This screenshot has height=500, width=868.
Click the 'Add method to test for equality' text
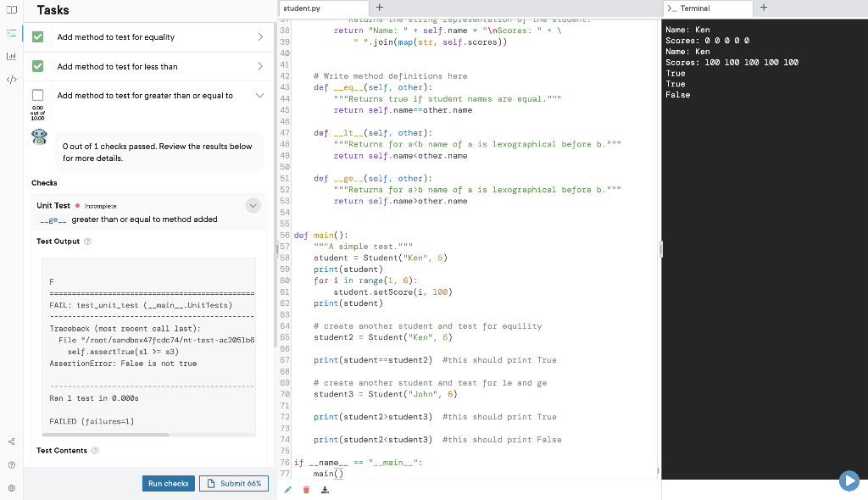click(115, 37)
